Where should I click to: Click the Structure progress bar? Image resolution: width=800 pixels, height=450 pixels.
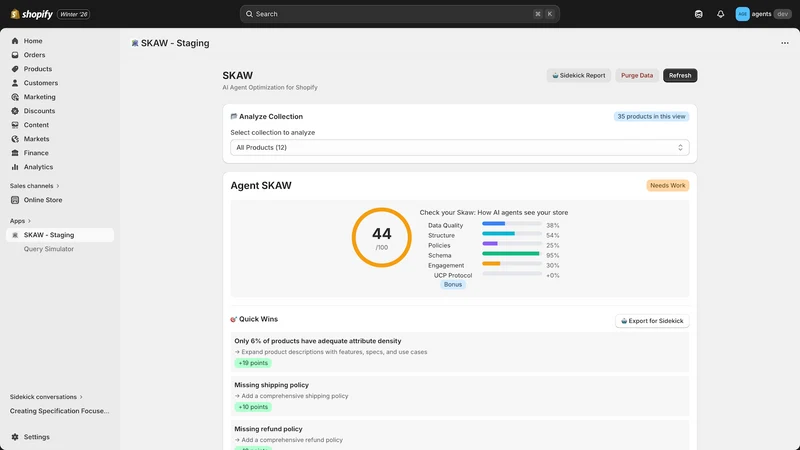pyautogui.click(x=512, y=234)
